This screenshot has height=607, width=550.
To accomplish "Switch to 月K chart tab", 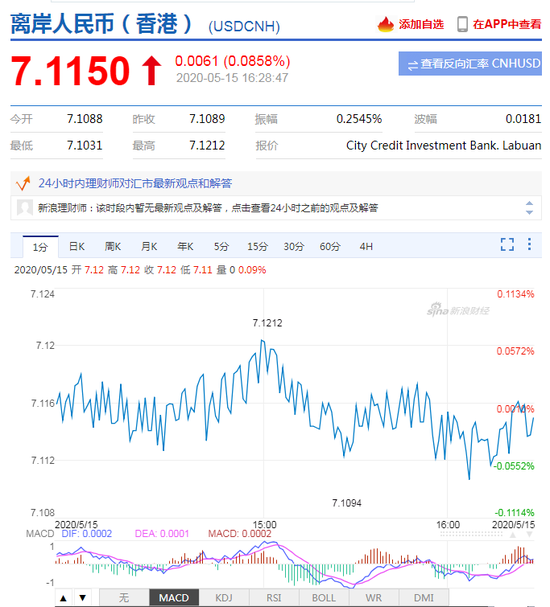I will [x=149, y=246].
